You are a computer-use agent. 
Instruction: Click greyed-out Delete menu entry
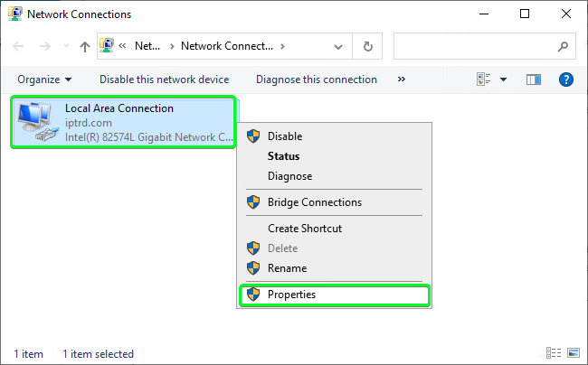(x=334, y=248)
